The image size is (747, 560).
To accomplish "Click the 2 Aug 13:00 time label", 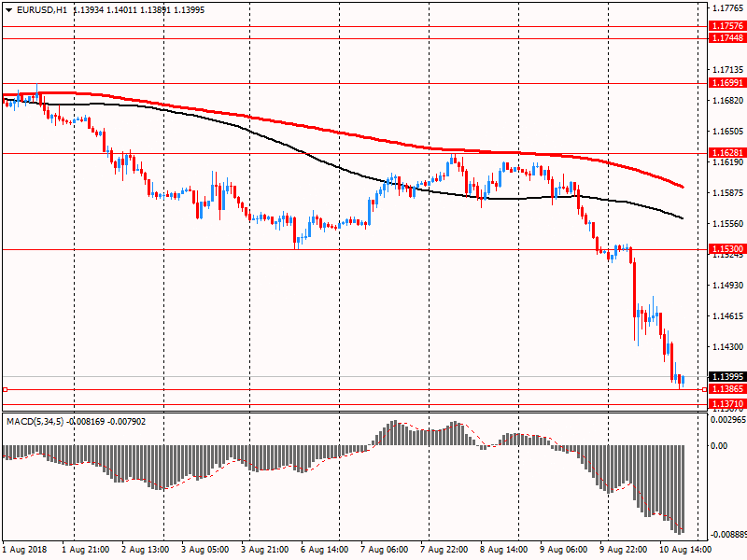I will click(x=146, y=550).
